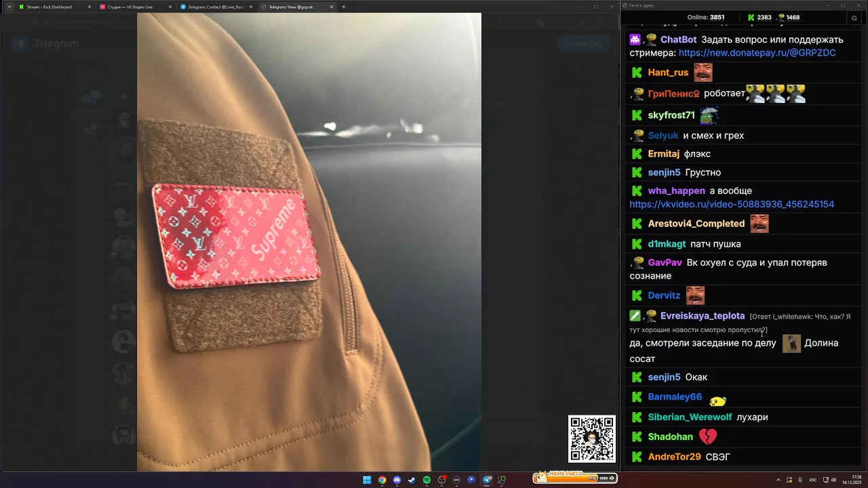Click the Online 3851 counter
868x488 pixels.
[x=706, y=18]
